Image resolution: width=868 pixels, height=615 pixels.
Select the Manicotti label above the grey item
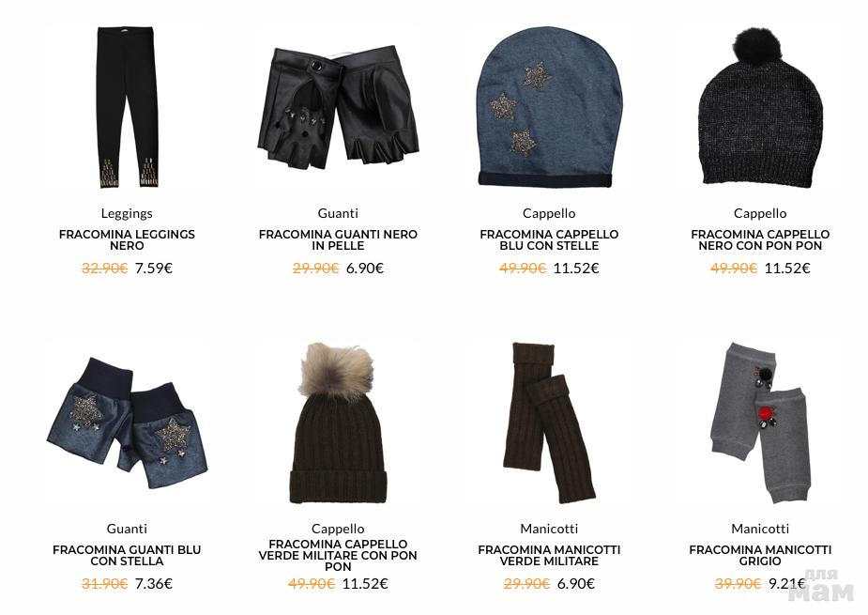[x=760, y=529]
